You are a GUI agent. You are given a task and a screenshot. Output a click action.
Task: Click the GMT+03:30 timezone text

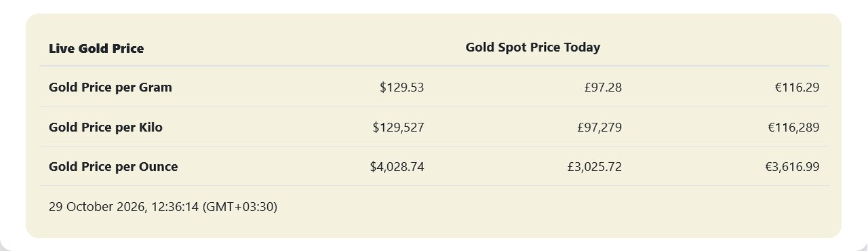pos(240,206)
